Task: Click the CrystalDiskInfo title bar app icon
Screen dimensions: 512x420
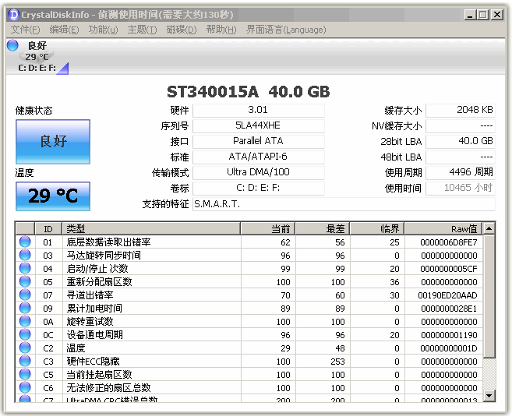Action: (13, 14)
